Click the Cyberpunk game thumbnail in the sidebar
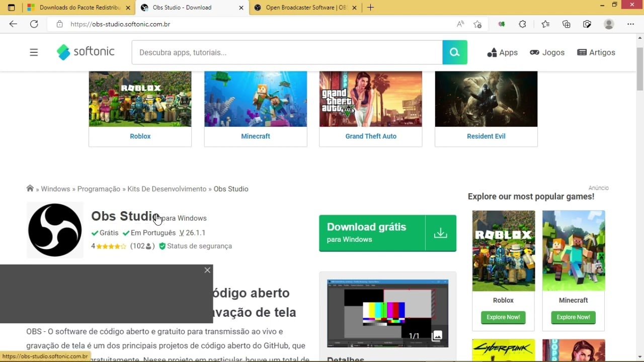The height and width of the screenshot is (362, 644). 503,350
